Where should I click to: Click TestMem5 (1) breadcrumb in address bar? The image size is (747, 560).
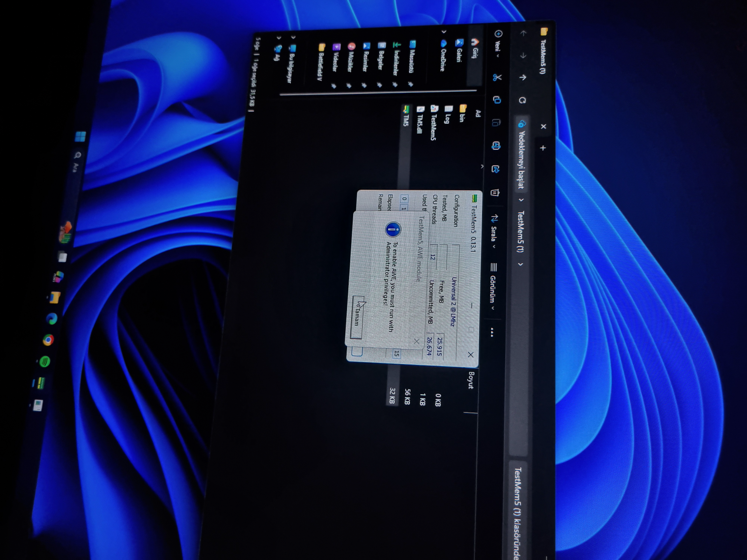[520, 232]
